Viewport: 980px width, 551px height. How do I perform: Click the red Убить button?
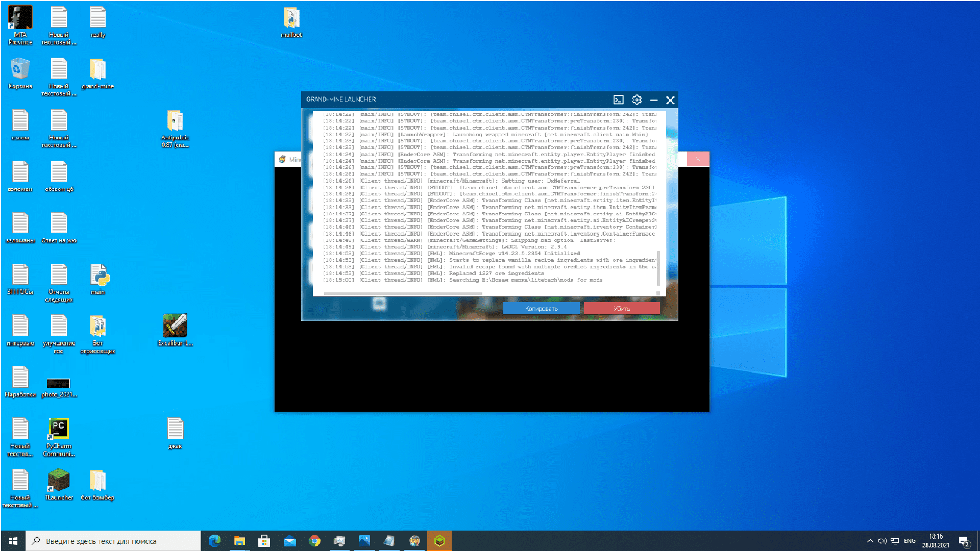pyautogui.click(x=622, y=309)
